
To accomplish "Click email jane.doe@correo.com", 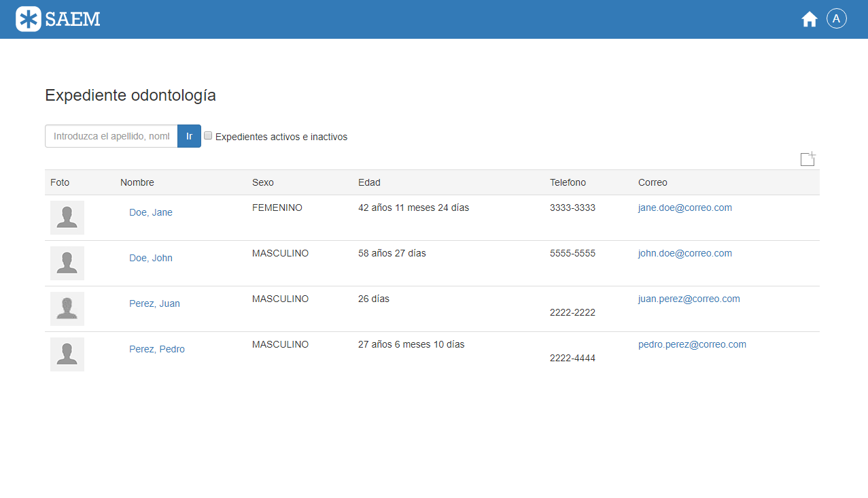I will [685, 207].
